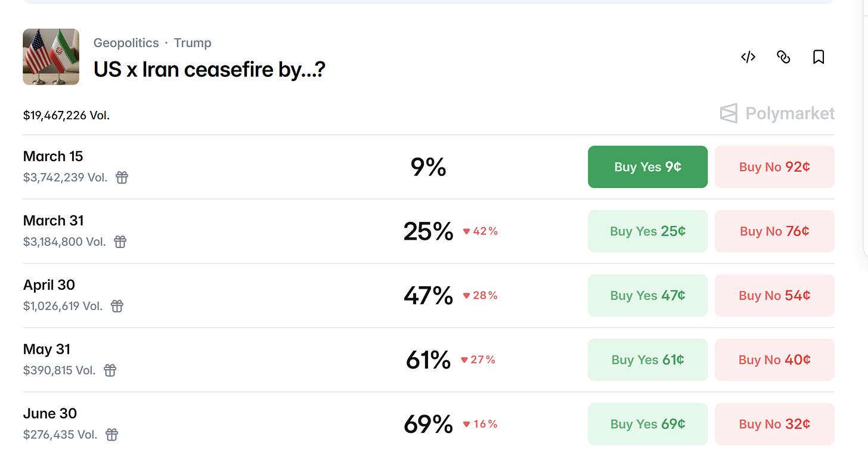The image size is (868, 458).
Task: Open the Trump tag link
Action: (193, 43)
